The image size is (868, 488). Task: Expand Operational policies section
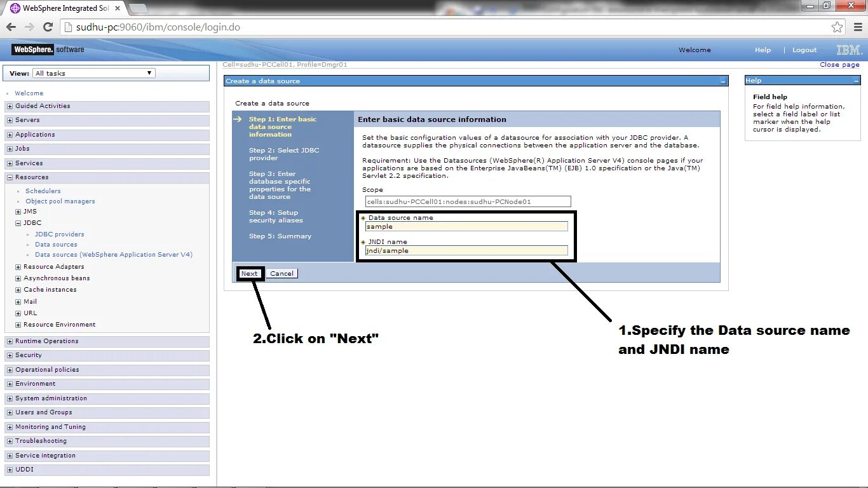point(10,370)
